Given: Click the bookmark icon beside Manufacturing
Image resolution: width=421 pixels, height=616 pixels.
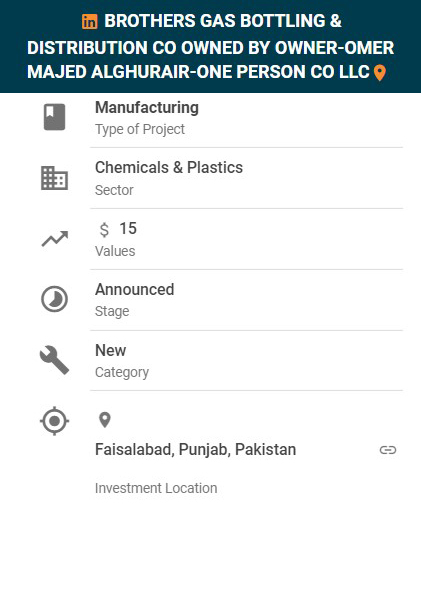Looking at the screenshot, I should click(55, 117).
